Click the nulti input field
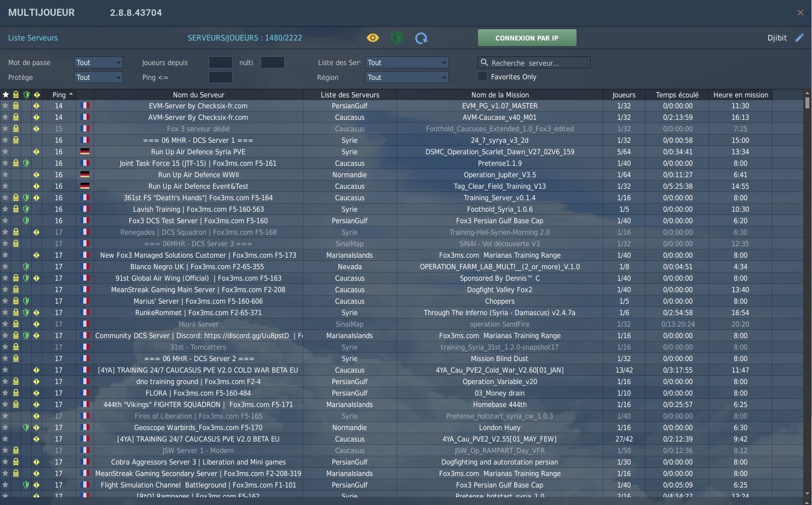The height and width of the screenshot is (505, 812). point(273,62)
